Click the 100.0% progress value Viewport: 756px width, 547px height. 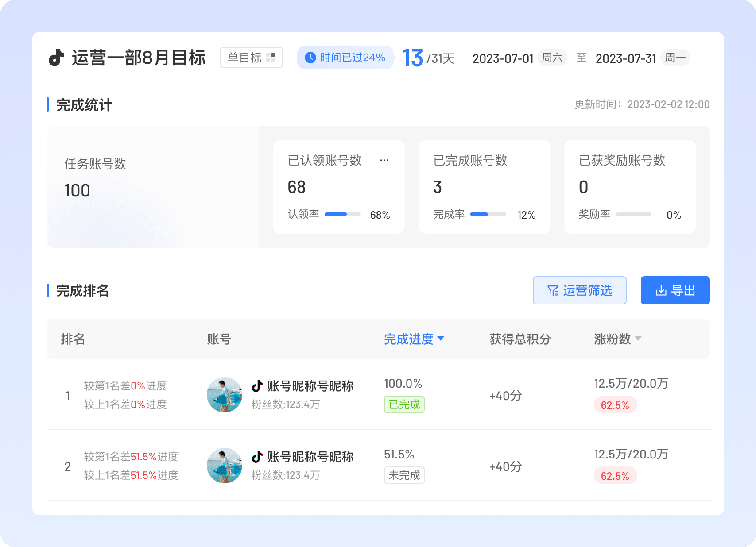(403, 383)
